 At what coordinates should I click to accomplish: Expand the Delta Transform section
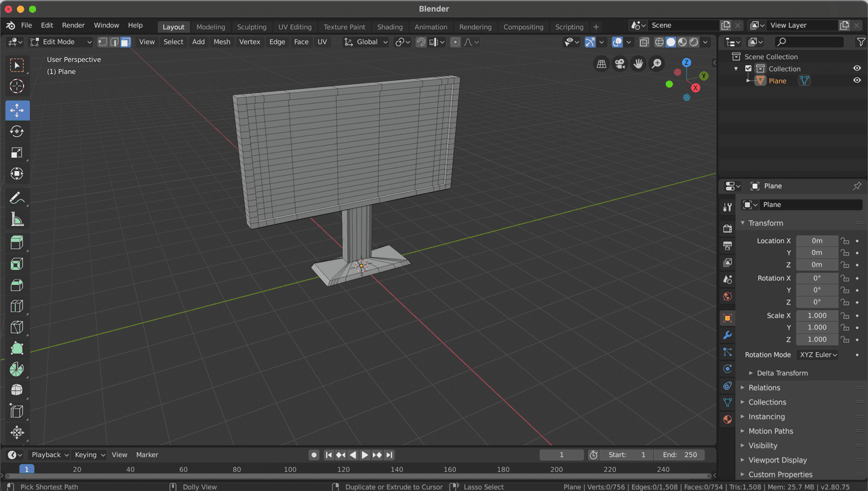pyautogui.click(x=782, y=373)
